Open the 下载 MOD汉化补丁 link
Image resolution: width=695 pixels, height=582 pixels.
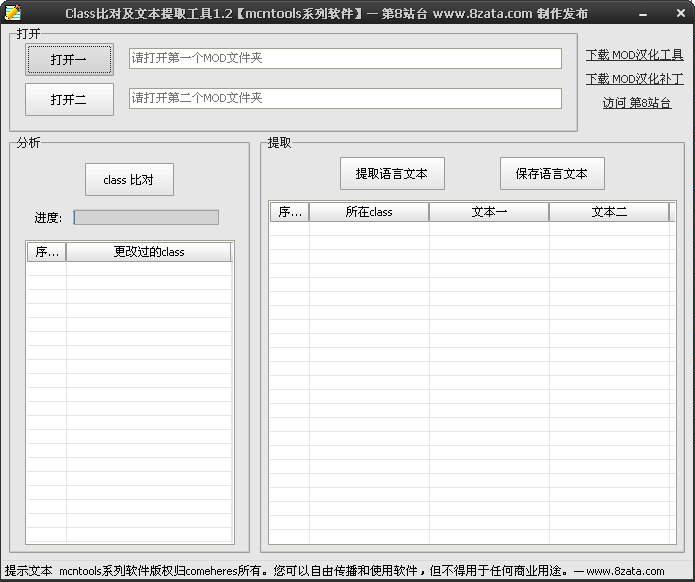point(634,79)
